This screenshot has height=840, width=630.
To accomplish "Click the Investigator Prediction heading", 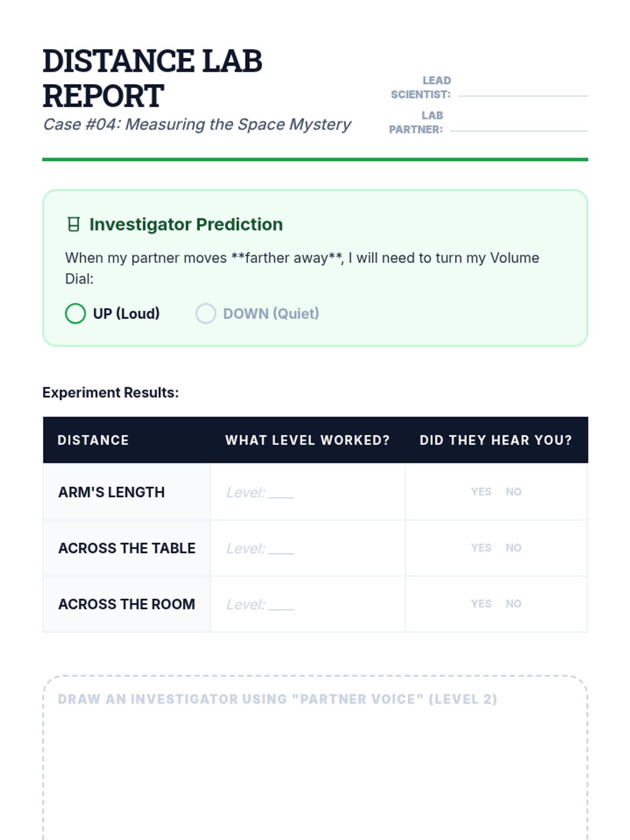I will click(186, 225).
